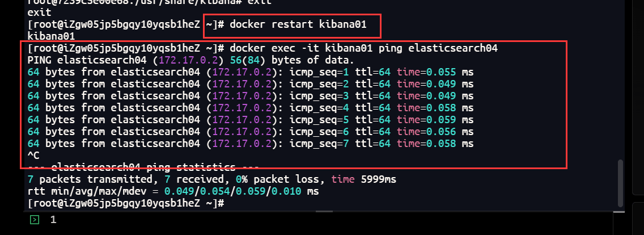Select terminal tab labeled 1
Image resolution: width=644 pixels, height=235 pixels.
53,220
